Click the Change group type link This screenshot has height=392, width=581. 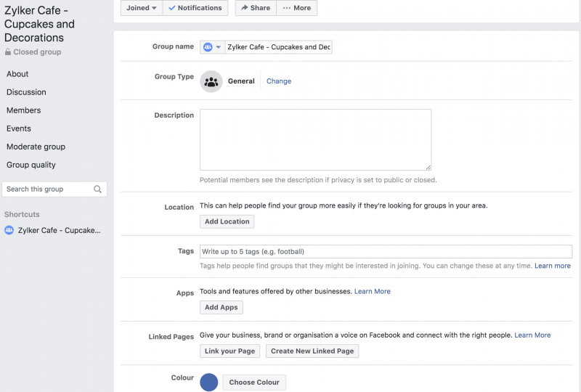click(279, 81)
